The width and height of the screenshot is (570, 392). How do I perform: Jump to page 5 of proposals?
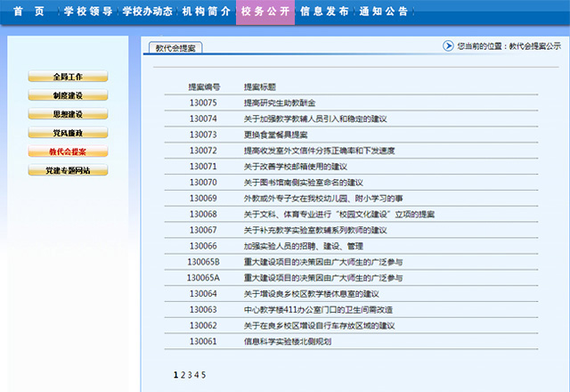203,375
